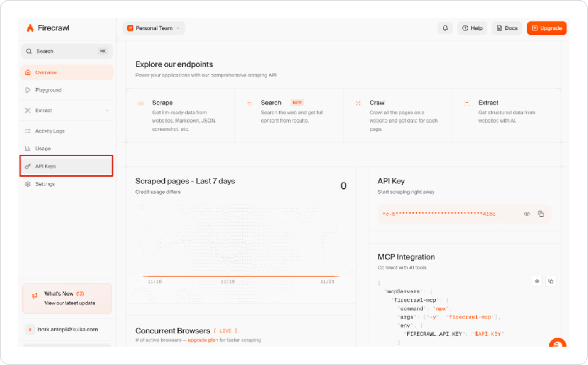Click the Search card icon
Screen dimensions: 588x365
[250, 103]
